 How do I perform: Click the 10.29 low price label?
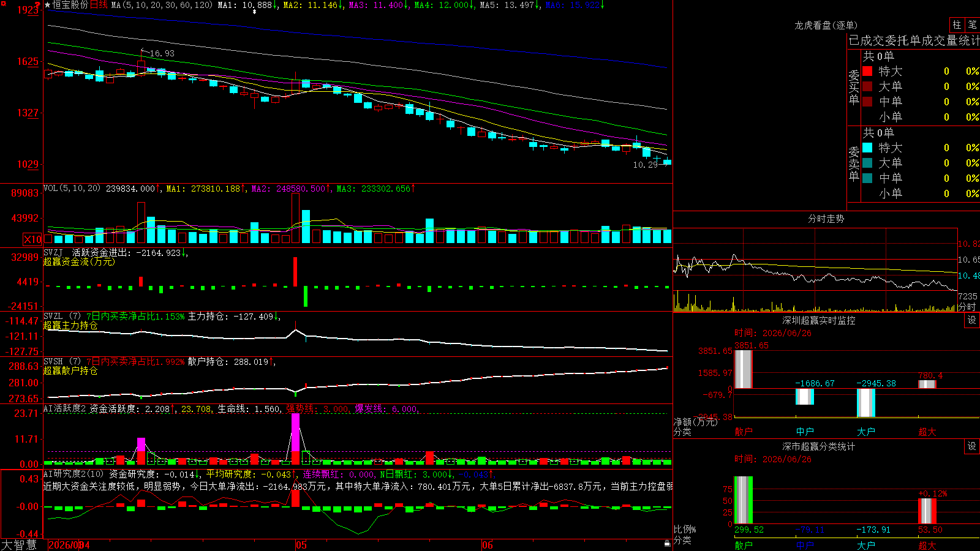coord(645,165)
